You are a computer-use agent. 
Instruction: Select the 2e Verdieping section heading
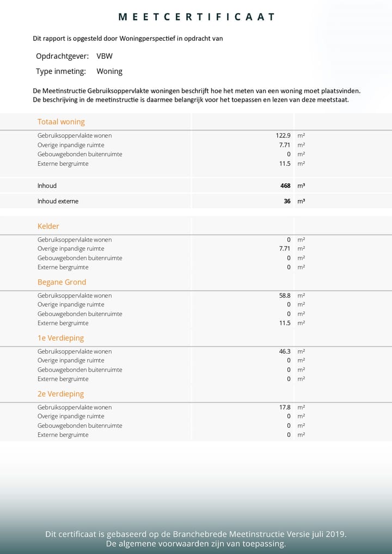tap(60, 394)
